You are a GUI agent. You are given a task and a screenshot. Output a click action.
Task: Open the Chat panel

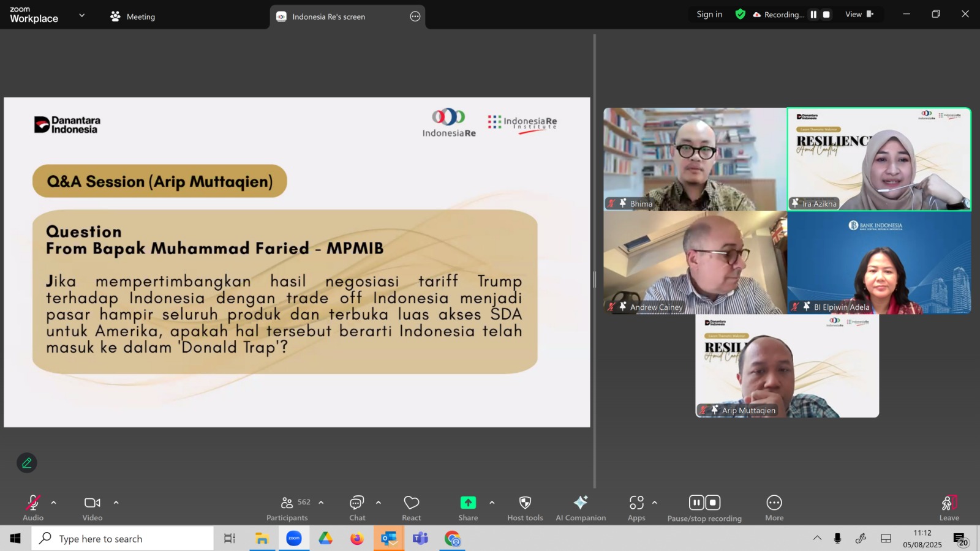pyautogui.click(x=357, y=508)
